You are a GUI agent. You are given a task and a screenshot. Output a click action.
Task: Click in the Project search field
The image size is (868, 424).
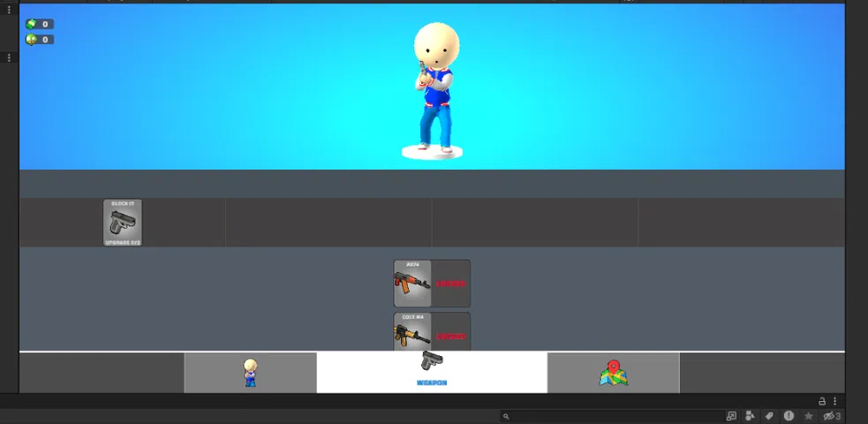(614, 416)
